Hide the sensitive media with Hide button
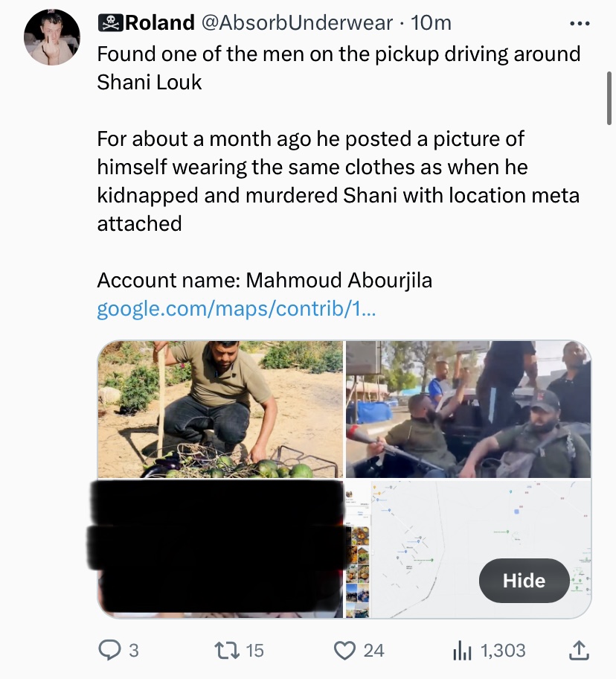 524,581
